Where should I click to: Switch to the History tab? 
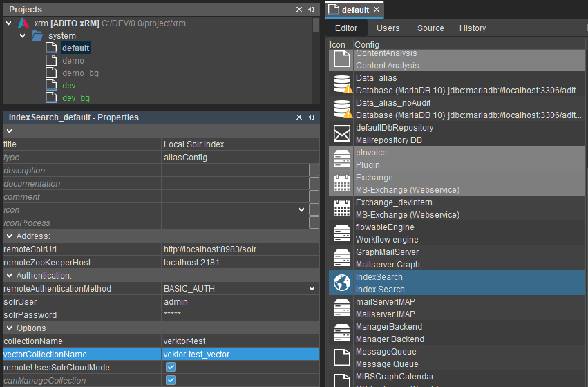click(x=473, y=28)
